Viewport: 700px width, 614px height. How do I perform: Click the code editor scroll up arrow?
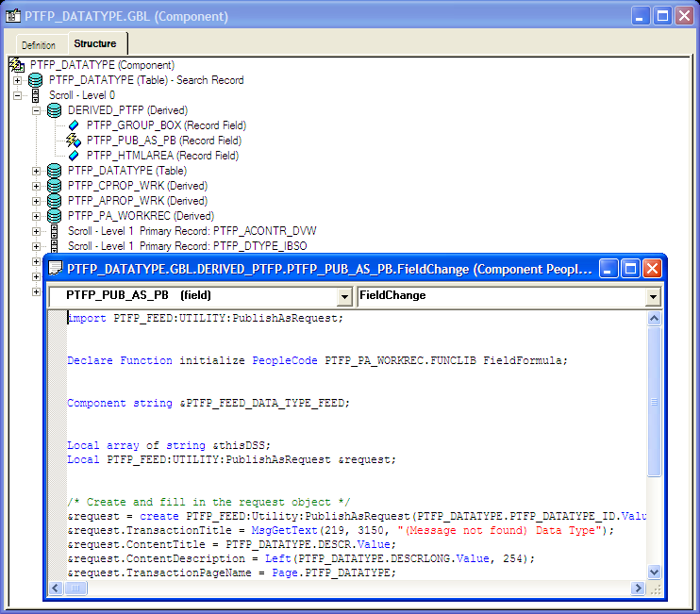(654, 318)
